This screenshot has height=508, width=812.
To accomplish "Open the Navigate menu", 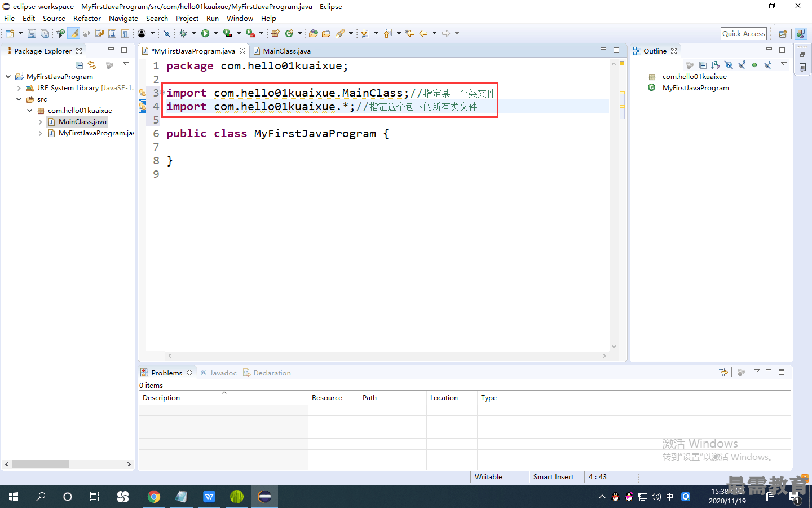I will pyautogui.click(x=123, y=19).
